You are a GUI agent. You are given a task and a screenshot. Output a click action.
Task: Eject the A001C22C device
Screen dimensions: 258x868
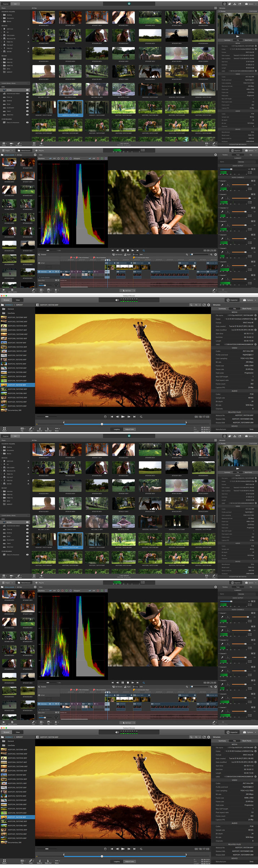pyautogui.click(x=28, y=29)
